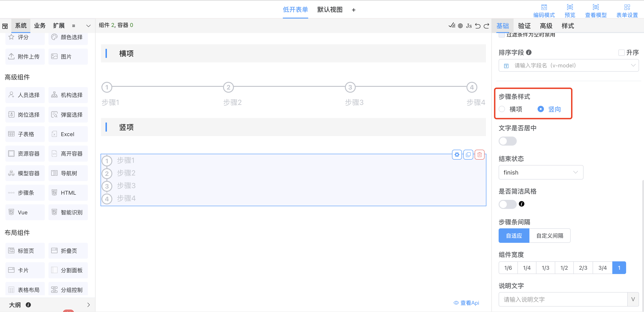Open the 排序字段 field name dropdown
The height and width of the screenshot is (312, 644).
coord(569,66)
